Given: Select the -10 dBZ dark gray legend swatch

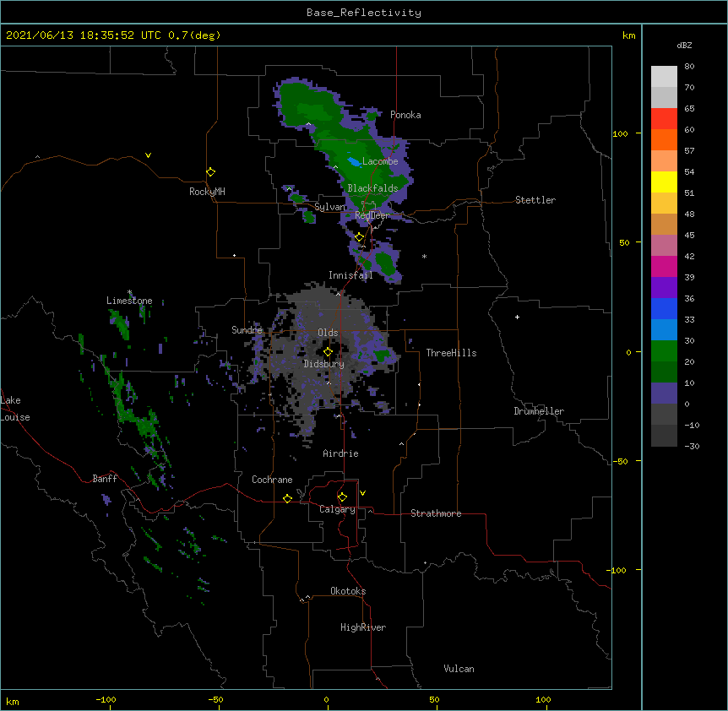Looking at the screenshot, I should tap(664, 436).
